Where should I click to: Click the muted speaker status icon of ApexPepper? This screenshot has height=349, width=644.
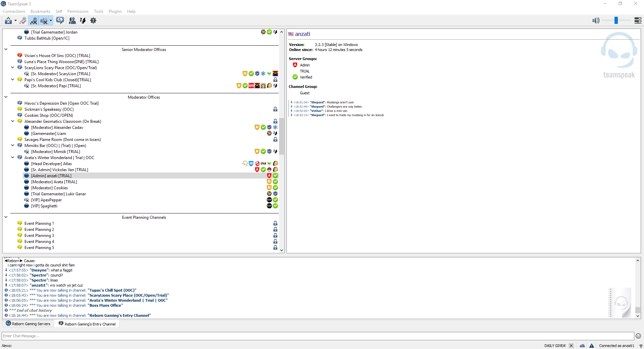click(x=26, y=200)
